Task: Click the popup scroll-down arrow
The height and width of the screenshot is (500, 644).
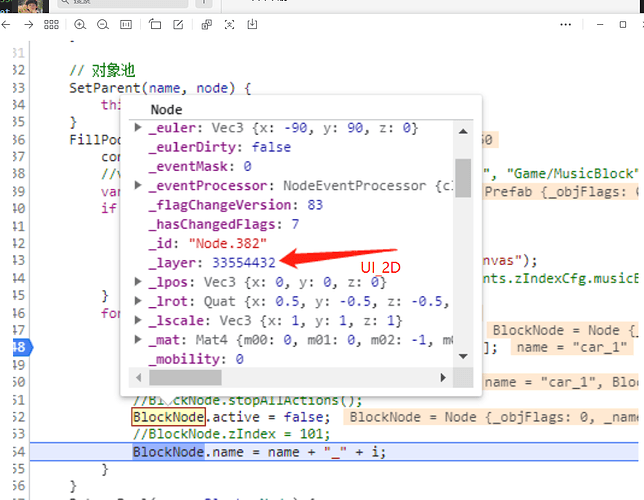Action: pos(463,356)
